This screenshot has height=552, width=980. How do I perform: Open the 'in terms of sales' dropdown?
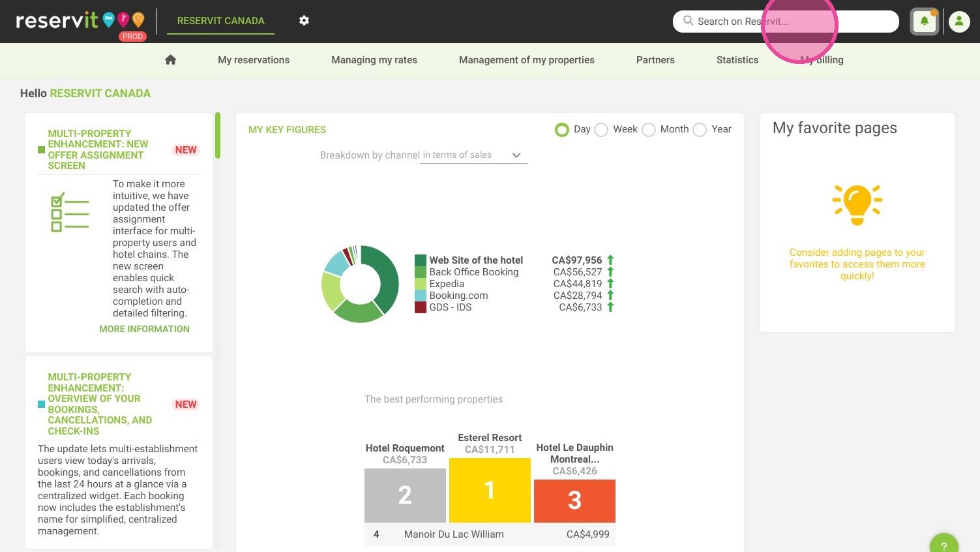click(473, 155)
